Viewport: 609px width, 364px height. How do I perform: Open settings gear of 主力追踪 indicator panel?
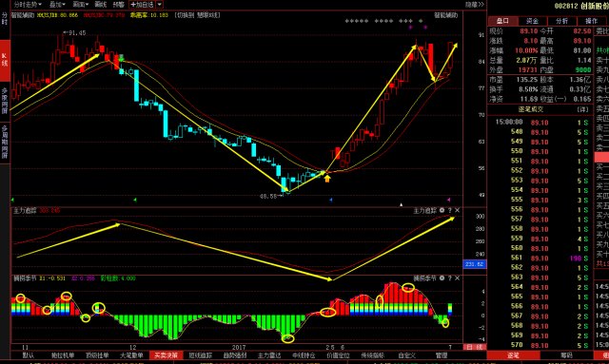coord(442,210)
